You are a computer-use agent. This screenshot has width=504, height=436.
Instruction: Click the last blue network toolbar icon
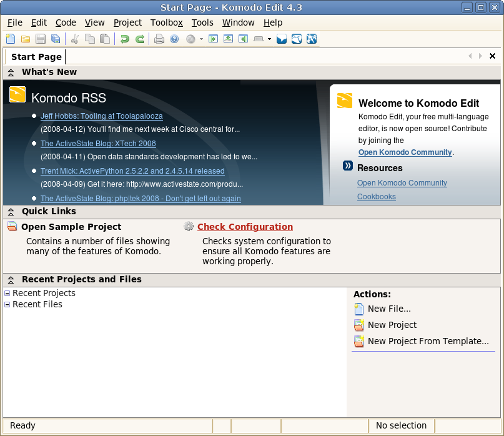pyautogui.click(x=312, y=39)
